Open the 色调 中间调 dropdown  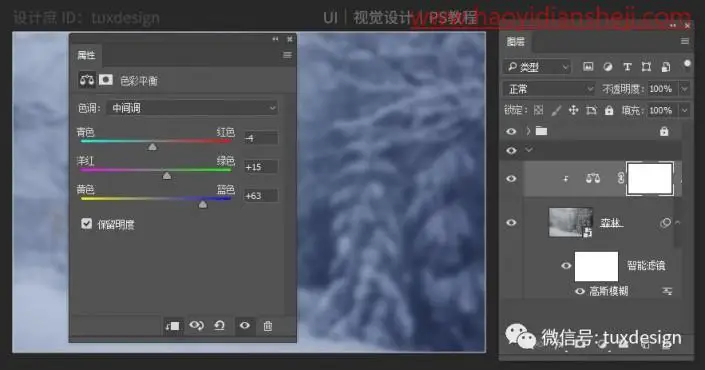(192, 108)
